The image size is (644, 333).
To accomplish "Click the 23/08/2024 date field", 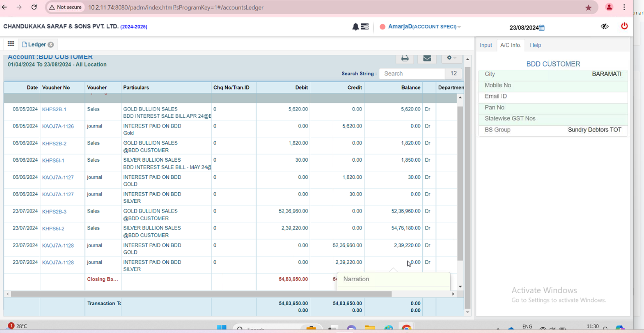I will [x=524, y=28].
